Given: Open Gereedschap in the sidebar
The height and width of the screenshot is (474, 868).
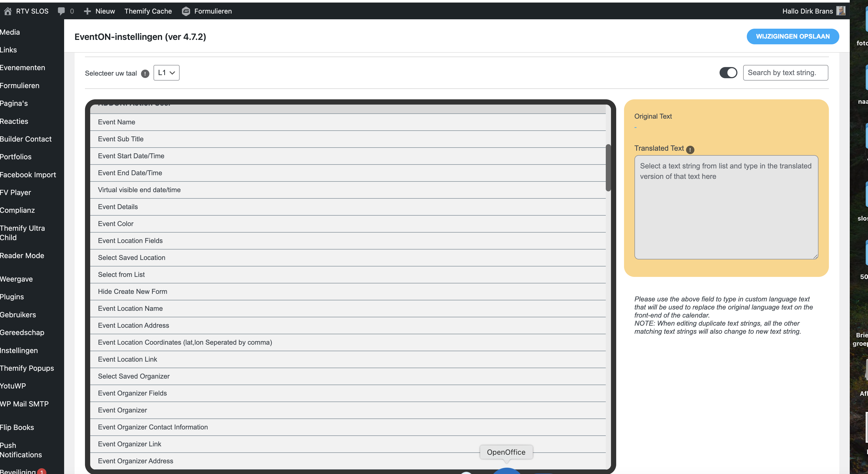Looking at the screenshot, I should click(x=22, y=332).
